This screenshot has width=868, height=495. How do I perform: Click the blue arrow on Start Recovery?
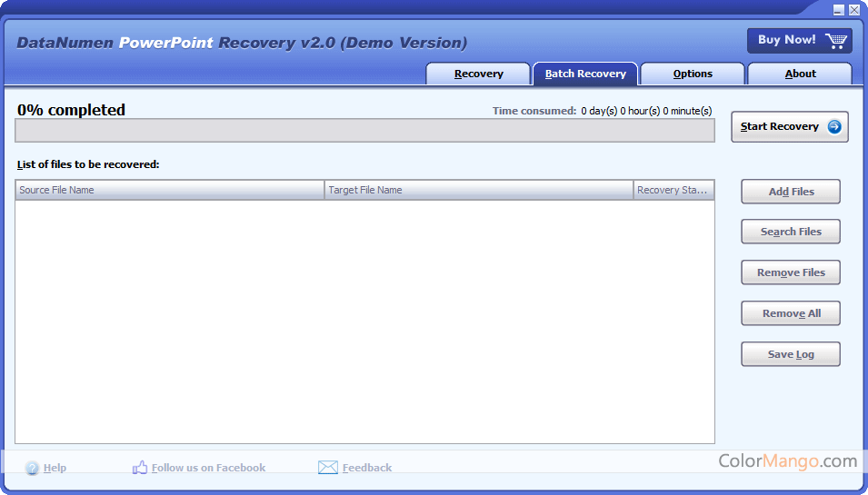coord(833,127)
